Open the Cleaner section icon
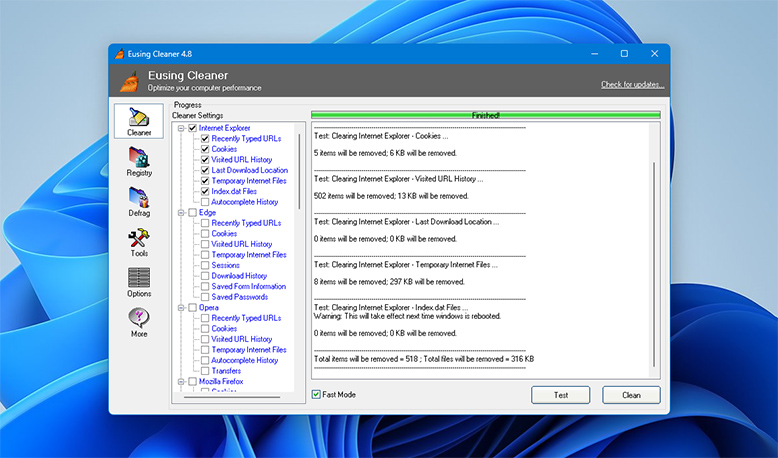Image resolution: width=778 pixels, height=458 pixels. (x=138, y=121)
